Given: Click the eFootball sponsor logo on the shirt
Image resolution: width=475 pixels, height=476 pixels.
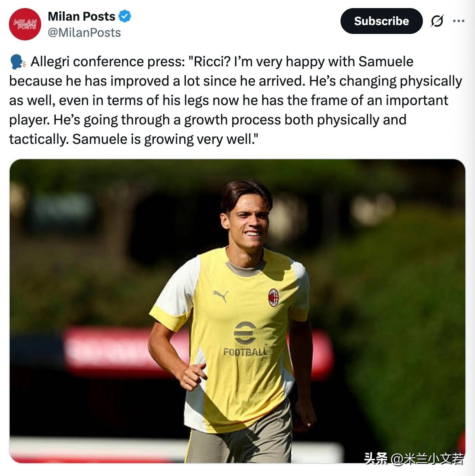Looking at the screenshot, I should [x=245, y=333].
